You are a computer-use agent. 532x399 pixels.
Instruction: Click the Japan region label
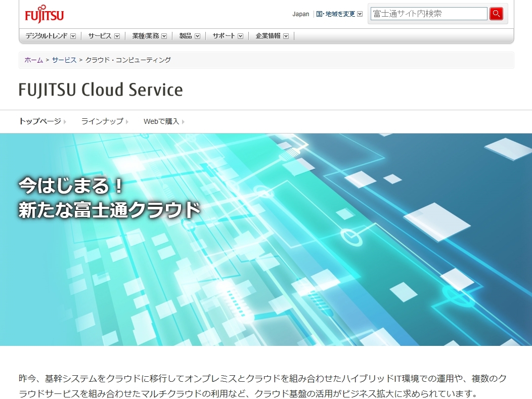pyautogui.click(x=301, y=14)
